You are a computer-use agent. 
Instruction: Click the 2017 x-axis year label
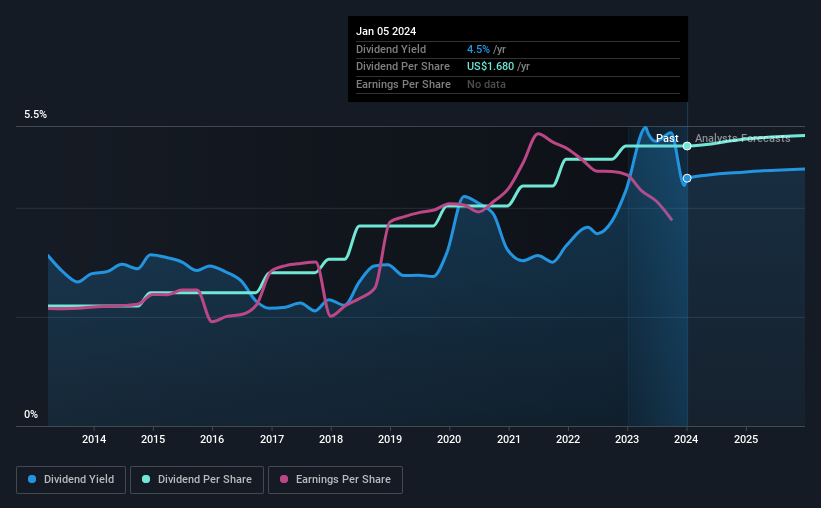coord(272,439)
